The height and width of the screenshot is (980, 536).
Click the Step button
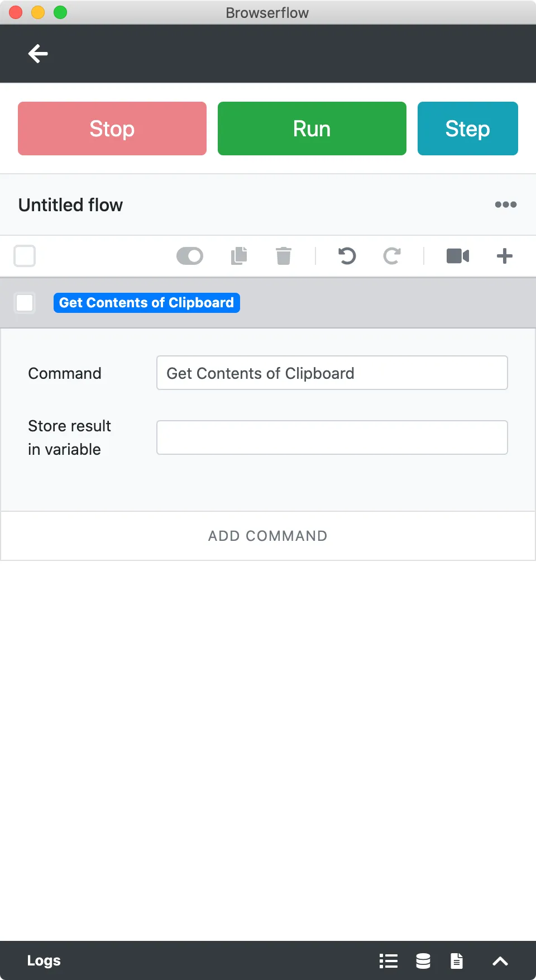[468, 129]
